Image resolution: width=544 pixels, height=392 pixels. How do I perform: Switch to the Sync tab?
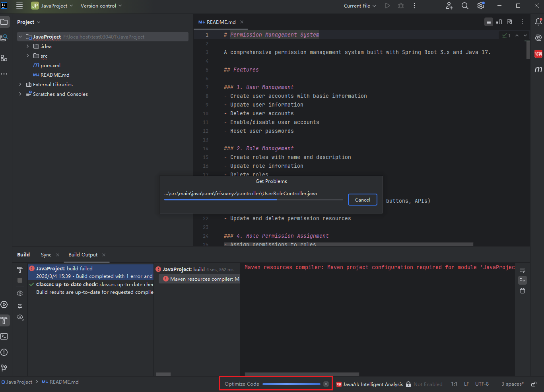tap(46, 255)
